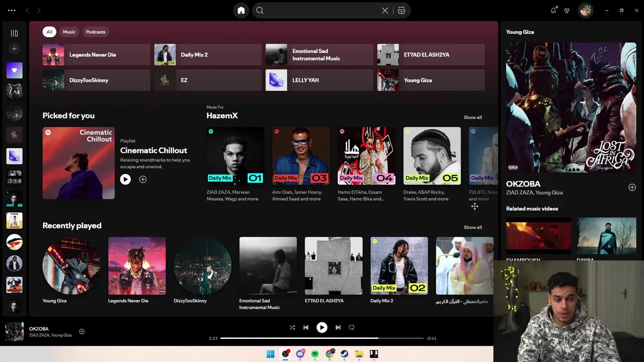Open Cinematic Chillout cover art

(78, 163)
